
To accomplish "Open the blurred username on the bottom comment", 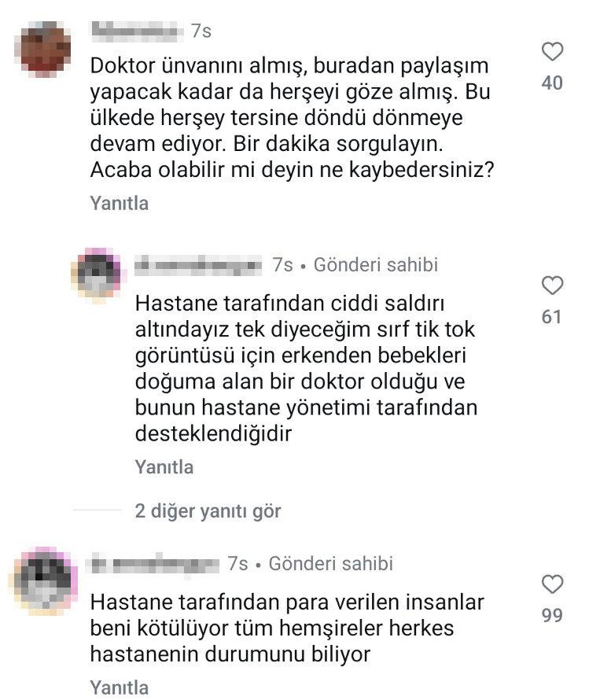I will pyautogui.click(x=155, y=563).
